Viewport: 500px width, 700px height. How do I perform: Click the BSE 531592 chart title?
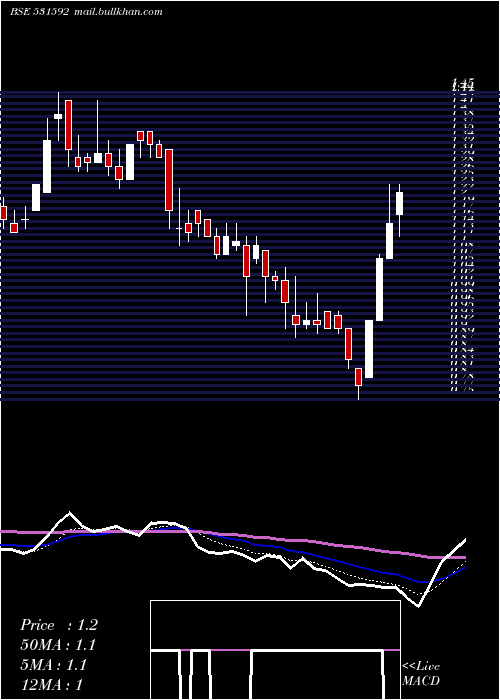(x=40, y=12)
